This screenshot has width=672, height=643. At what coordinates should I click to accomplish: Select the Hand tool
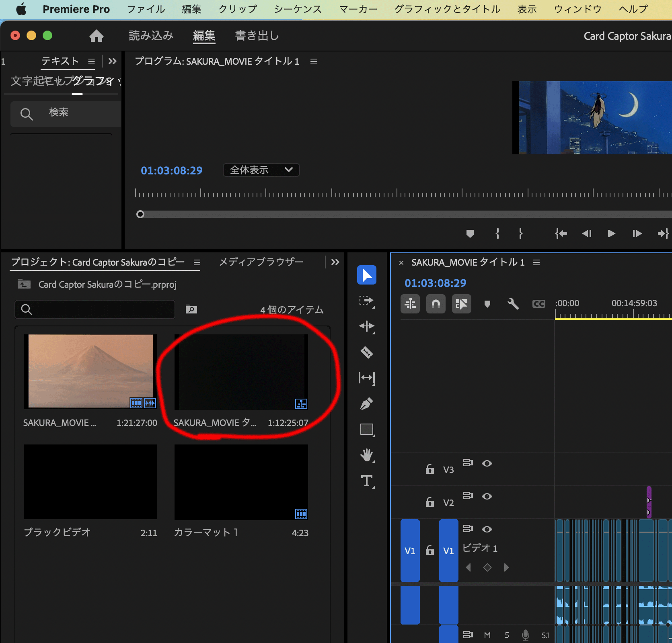point(366,455)
